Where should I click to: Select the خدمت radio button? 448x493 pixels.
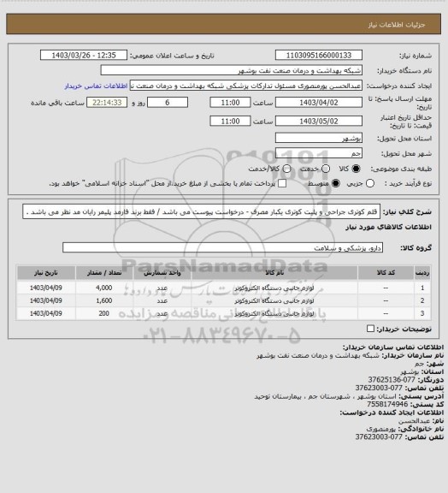[x=326, y=169]
